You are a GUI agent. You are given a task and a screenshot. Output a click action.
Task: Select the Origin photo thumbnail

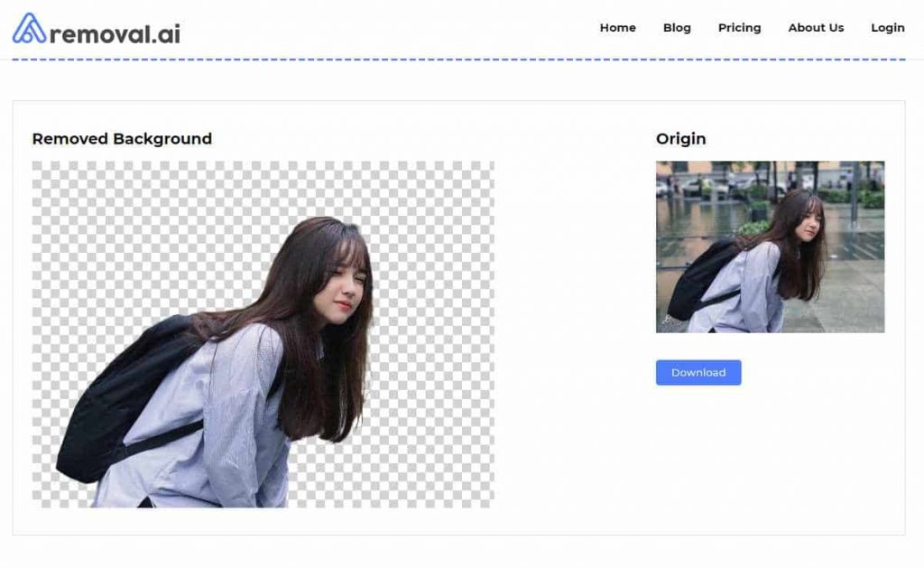770,247
